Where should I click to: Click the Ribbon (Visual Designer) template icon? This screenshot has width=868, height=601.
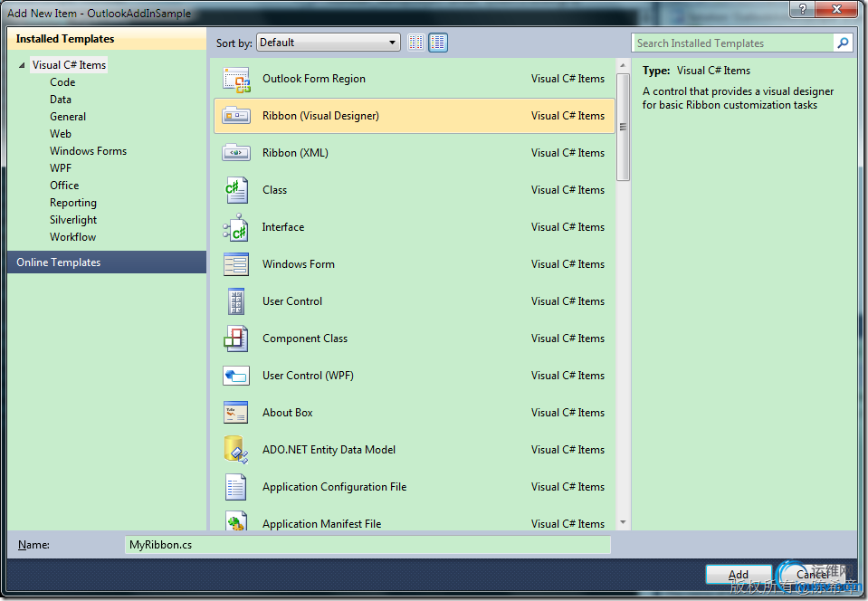coord(236,116)
